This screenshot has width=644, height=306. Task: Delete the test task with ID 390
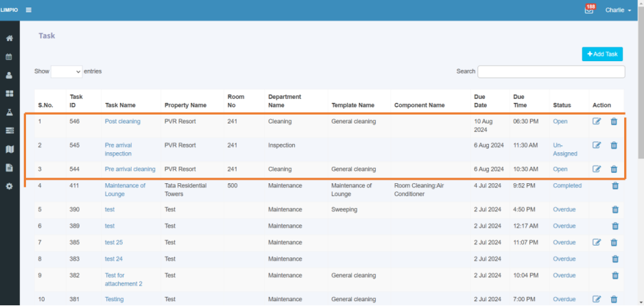(x=615, y=210)
